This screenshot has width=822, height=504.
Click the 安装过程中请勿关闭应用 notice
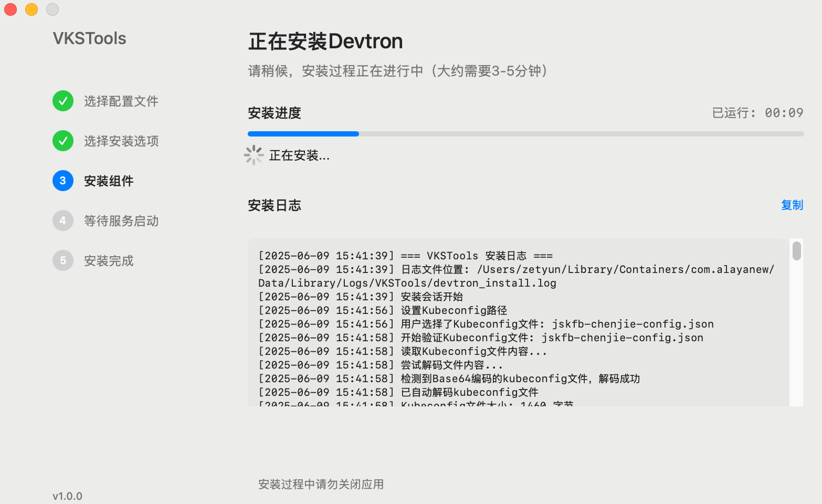point(321,485)
